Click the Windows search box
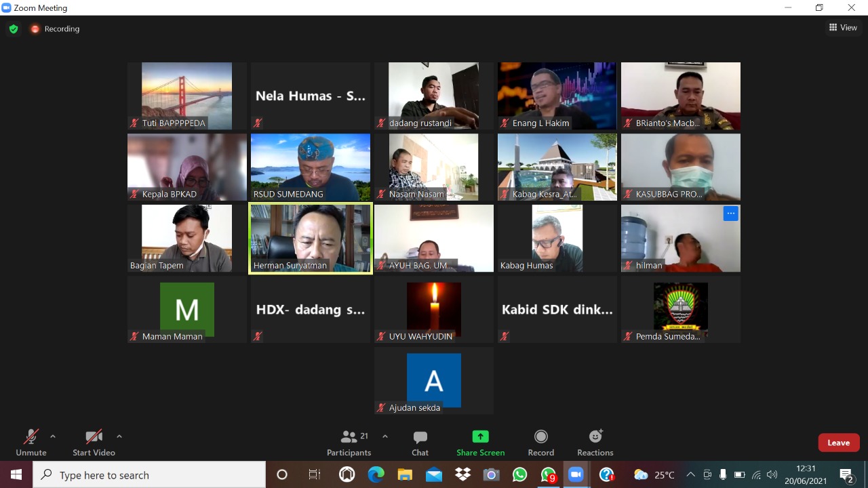This screenshot has width=868, height=488. pos(149,475)
